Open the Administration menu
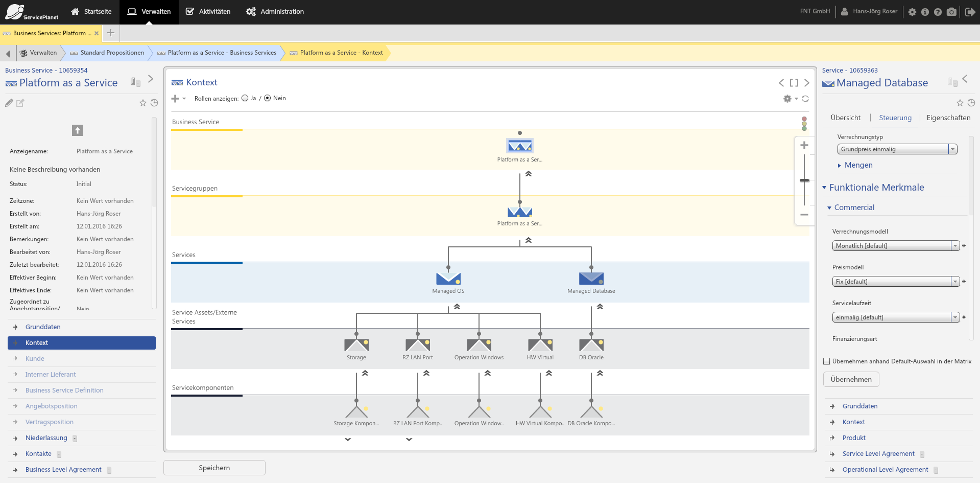Image resolution: width=980 pixels, height=483 pixels. tap(274, 11)
